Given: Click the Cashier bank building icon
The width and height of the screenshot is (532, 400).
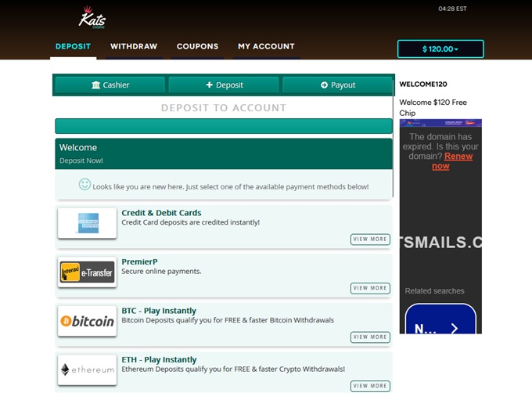Looking at the screenshot, I should [x=95, y=85].
